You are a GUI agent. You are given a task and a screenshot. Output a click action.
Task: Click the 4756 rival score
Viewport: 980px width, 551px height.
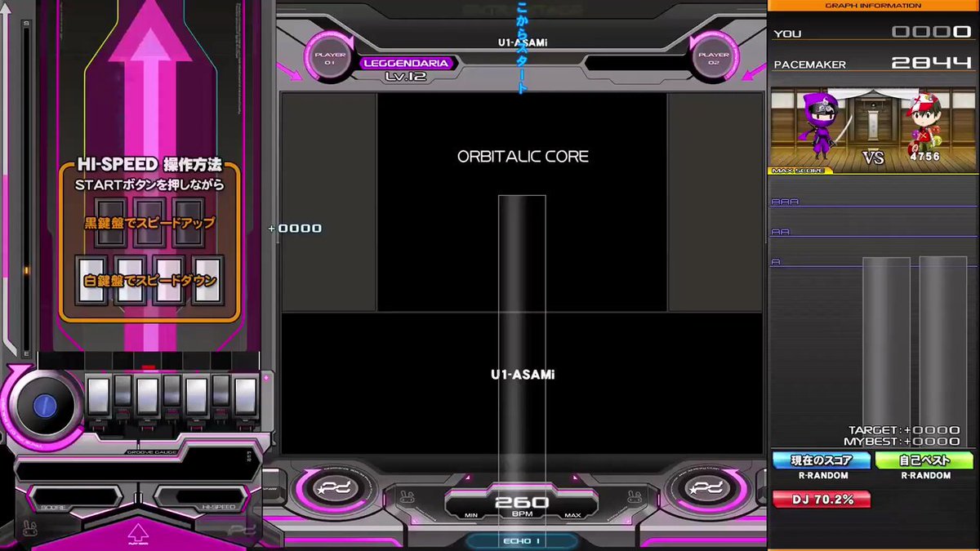coord(925,157)
